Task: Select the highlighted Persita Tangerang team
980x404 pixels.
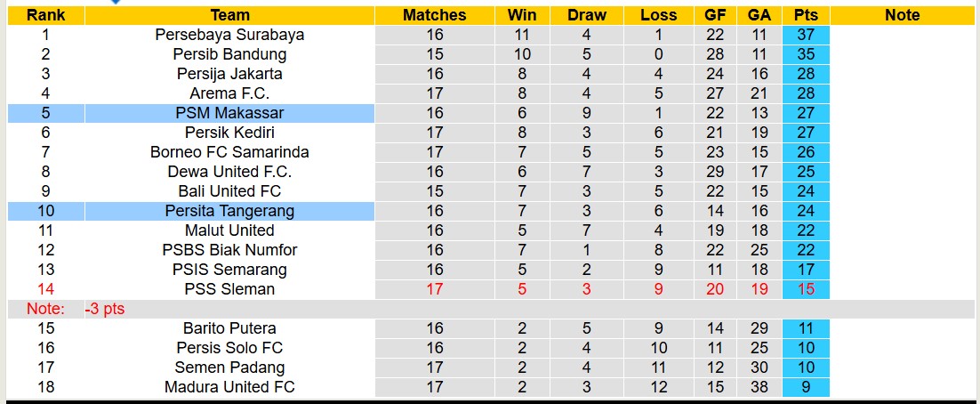Action: (229, 211)
